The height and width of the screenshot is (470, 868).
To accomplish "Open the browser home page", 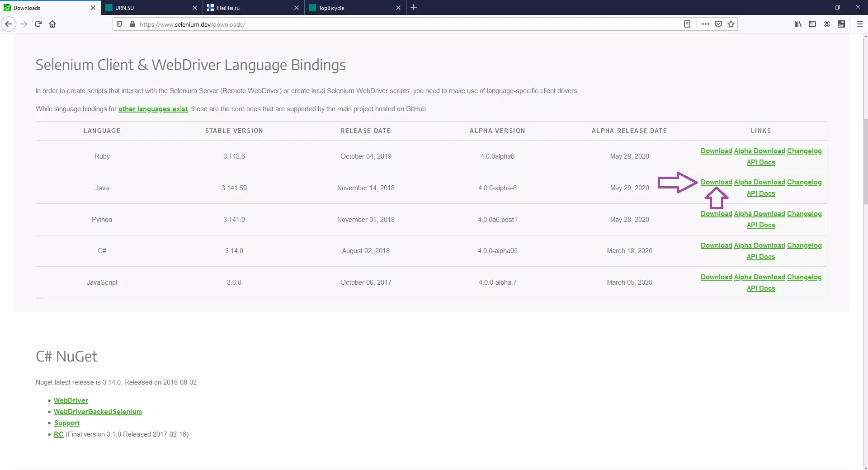I will 52,24.
